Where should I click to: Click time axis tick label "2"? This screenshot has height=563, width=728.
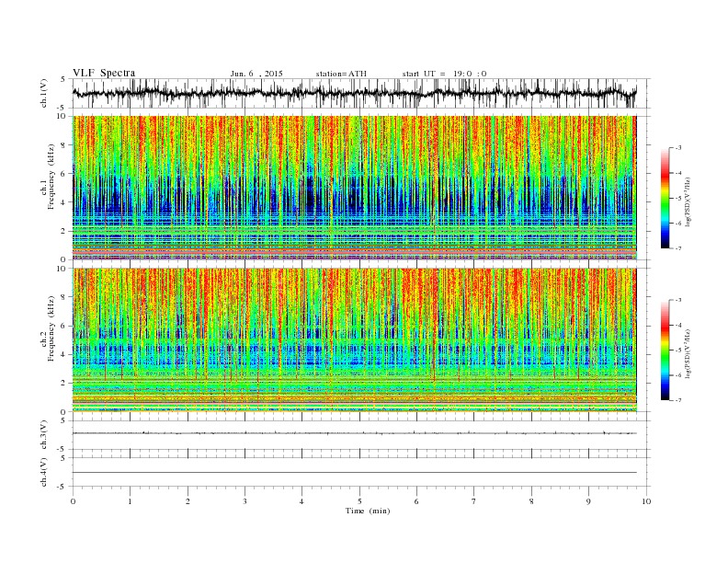(188, 501)
